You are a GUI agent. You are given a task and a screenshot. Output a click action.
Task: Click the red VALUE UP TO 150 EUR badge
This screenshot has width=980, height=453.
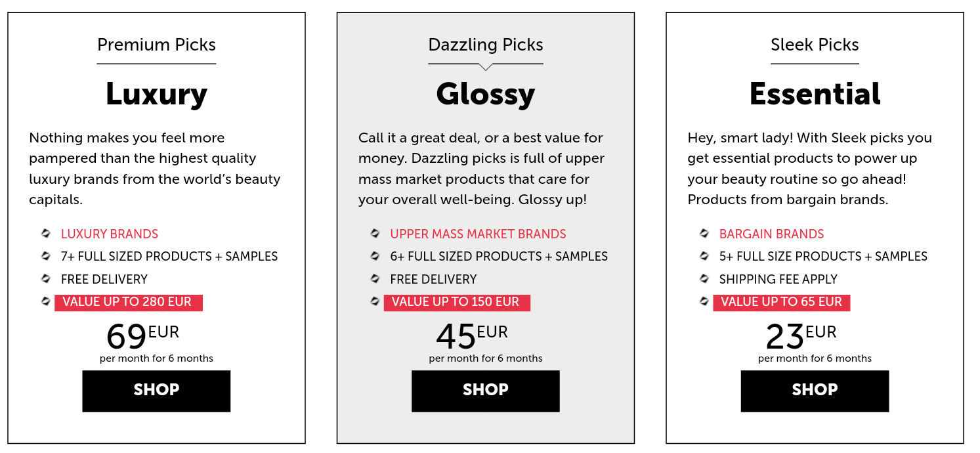(x=457, y=303)
